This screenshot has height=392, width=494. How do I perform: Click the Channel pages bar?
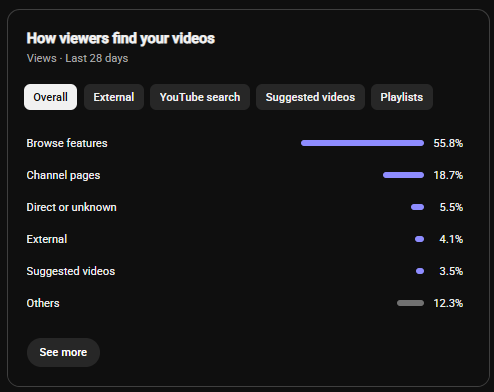(403, 175)
